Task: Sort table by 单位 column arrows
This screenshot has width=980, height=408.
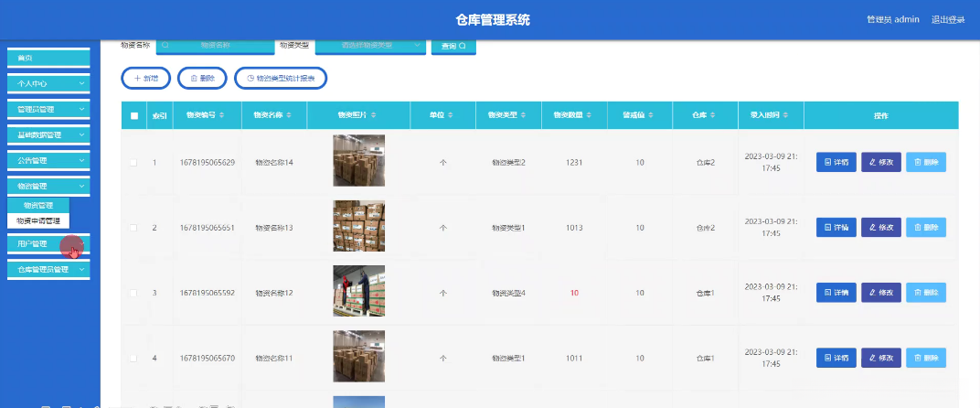Action: tap(450, 115)
